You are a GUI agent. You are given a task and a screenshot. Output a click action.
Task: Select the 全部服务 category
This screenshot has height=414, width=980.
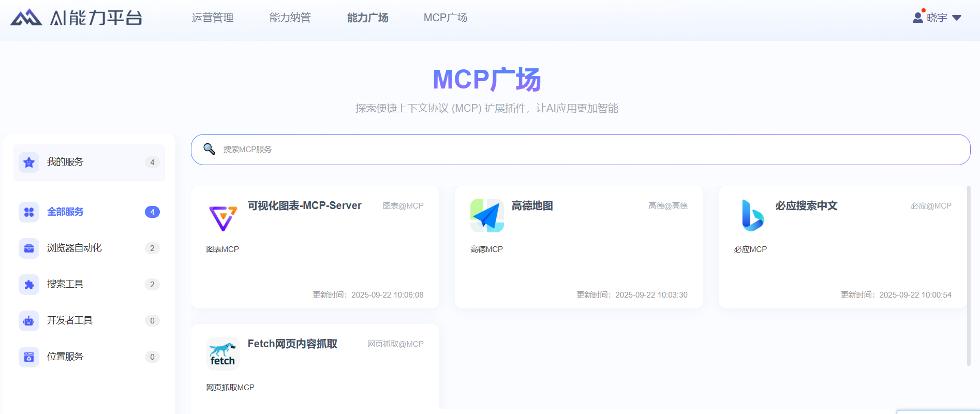pyautogui.click(x=89, y=212)
